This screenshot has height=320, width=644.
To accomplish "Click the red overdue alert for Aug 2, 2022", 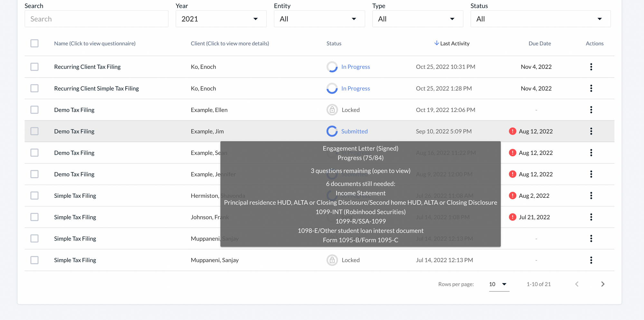I will [513, 196].
